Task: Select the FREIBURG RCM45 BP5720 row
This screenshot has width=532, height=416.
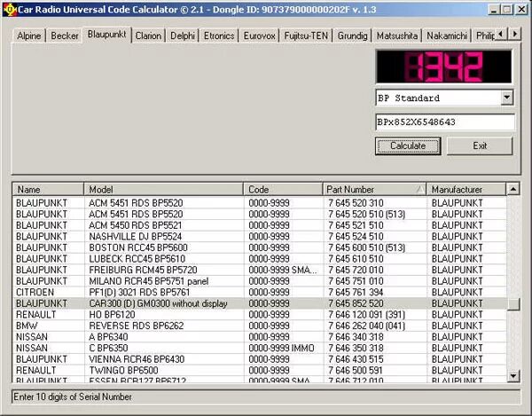Action: pos(260,270)
